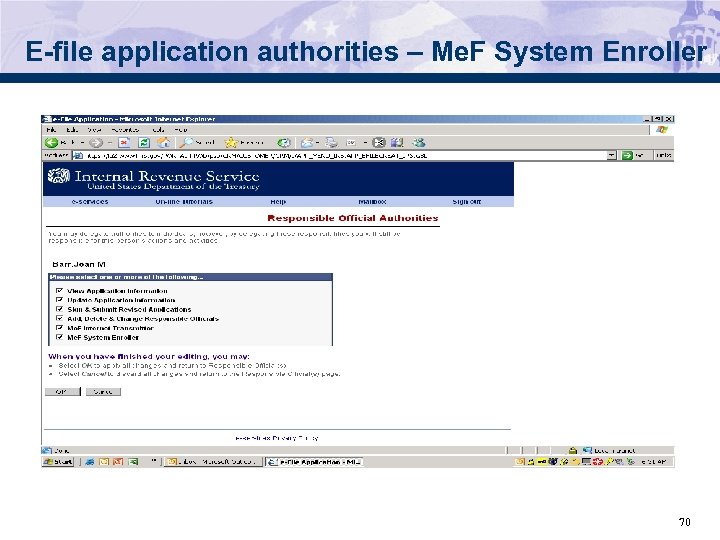
Task: Expand quick launch overflow chevron on taskbar
Action: [154, 460]
